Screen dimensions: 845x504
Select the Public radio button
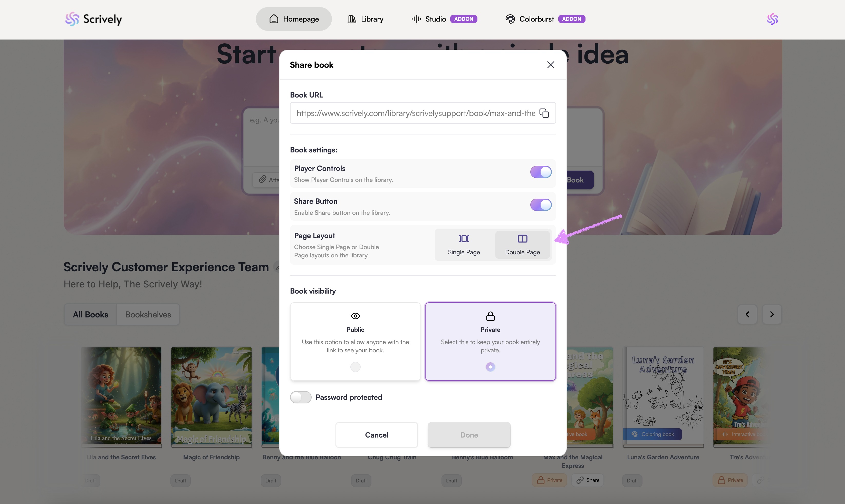coord(355,367)
